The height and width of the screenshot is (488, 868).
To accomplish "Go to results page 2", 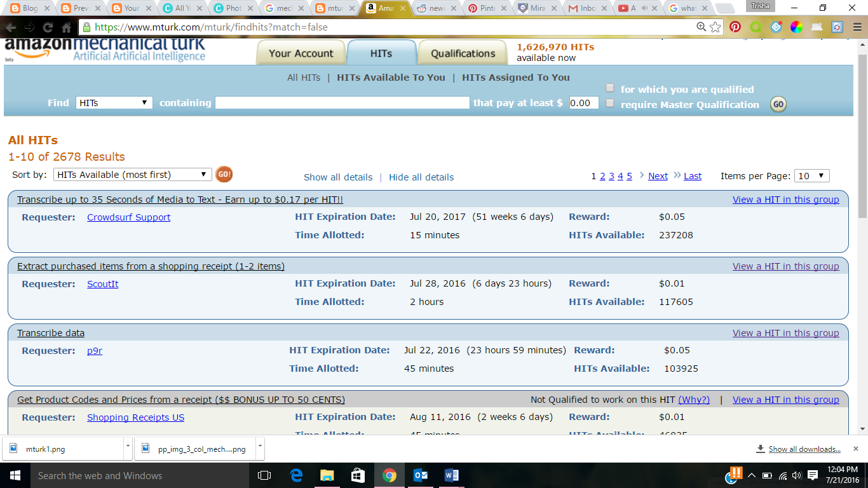I will tap(602, 176).
